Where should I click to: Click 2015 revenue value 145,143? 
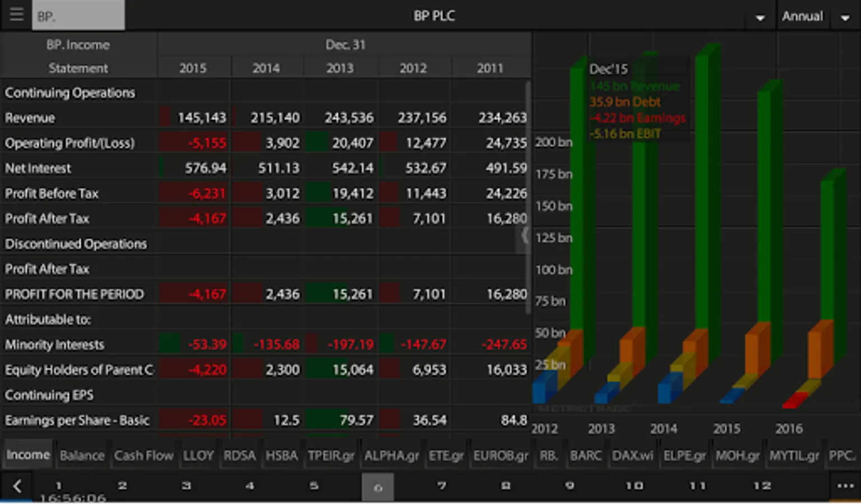pos(202,118)
